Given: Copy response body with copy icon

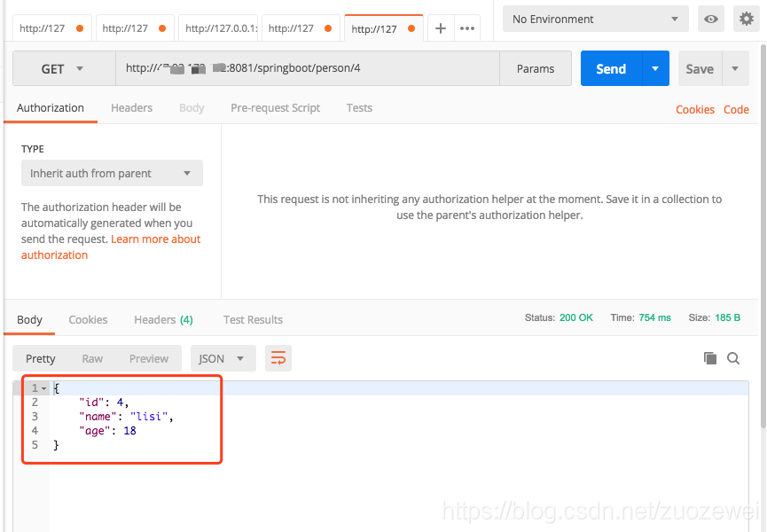Looking at the screenshot, I should 709,358.
